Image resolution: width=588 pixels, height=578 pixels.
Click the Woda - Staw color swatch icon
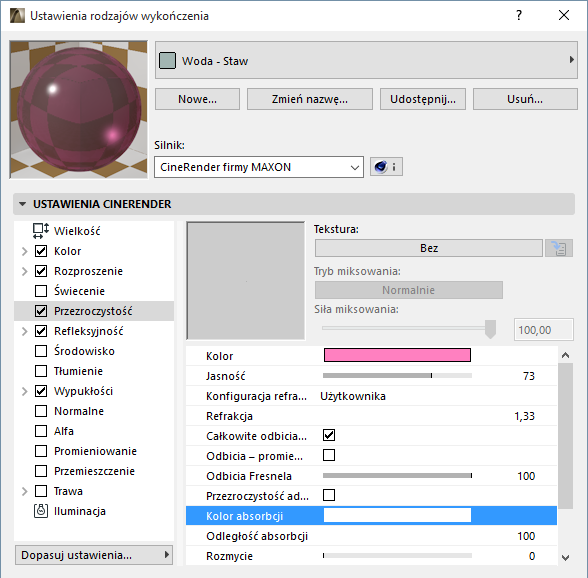pos(167,61)
